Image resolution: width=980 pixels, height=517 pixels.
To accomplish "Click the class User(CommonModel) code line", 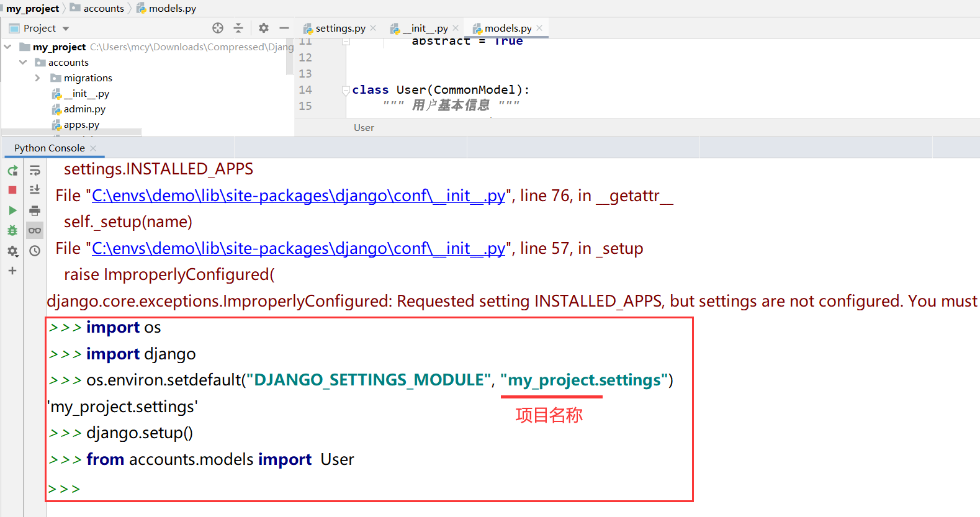I will 441,90.
